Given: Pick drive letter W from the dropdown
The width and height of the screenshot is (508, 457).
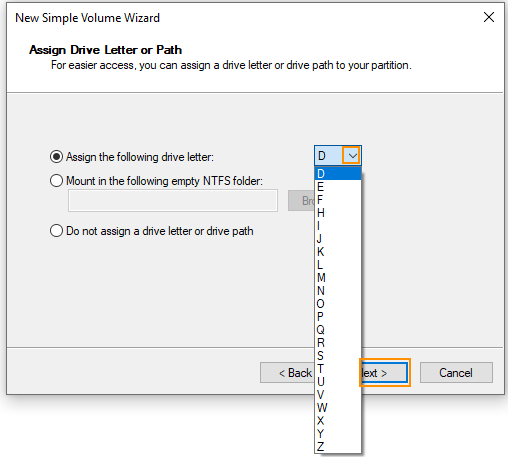Looking at the screenshot, I should 338,408.
